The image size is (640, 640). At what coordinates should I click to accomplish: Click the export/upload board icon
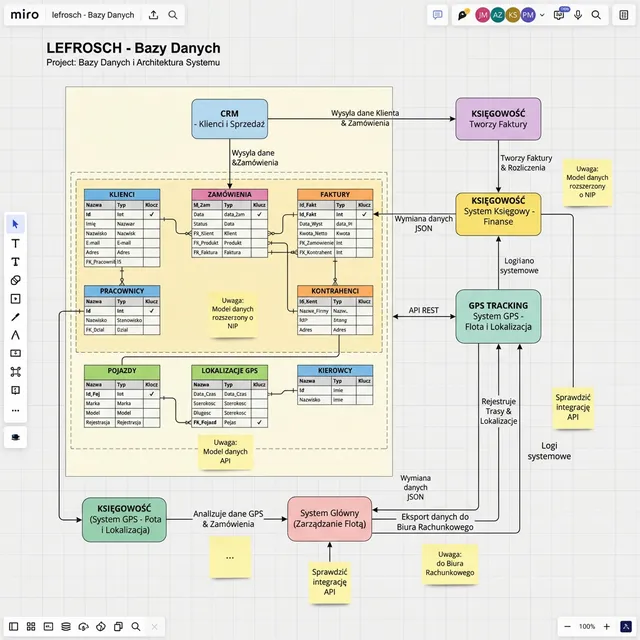pyautogui.click(x=153, y=15)
